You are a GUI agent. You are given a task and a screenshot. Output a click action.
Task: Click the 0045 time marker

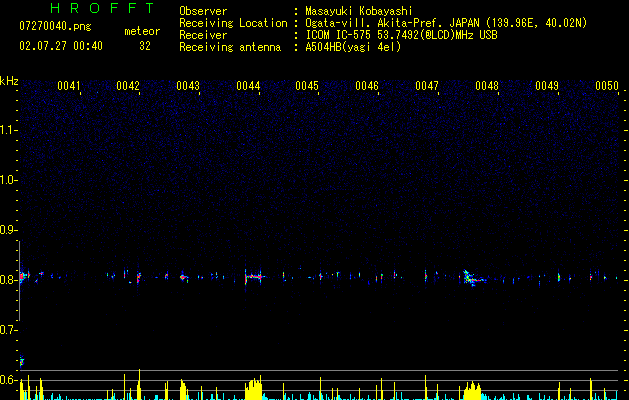point(307,86)
